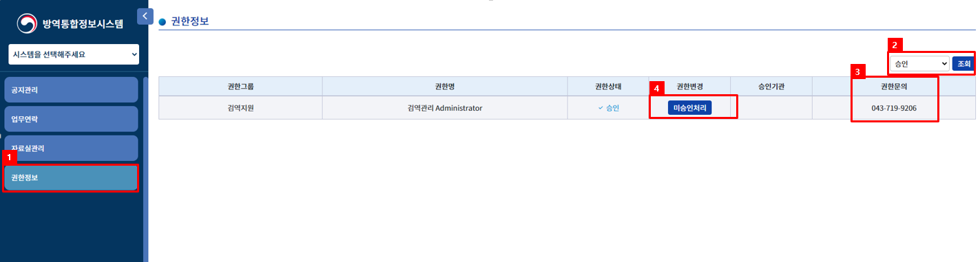Click the 조회 search button

tap(963, 64)
